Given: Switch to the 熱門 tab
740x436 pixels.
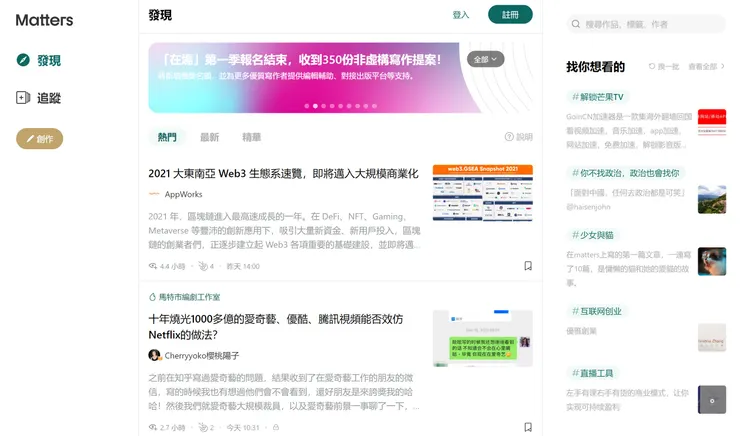Looking at the screenshot, I should tap(167, 137).
